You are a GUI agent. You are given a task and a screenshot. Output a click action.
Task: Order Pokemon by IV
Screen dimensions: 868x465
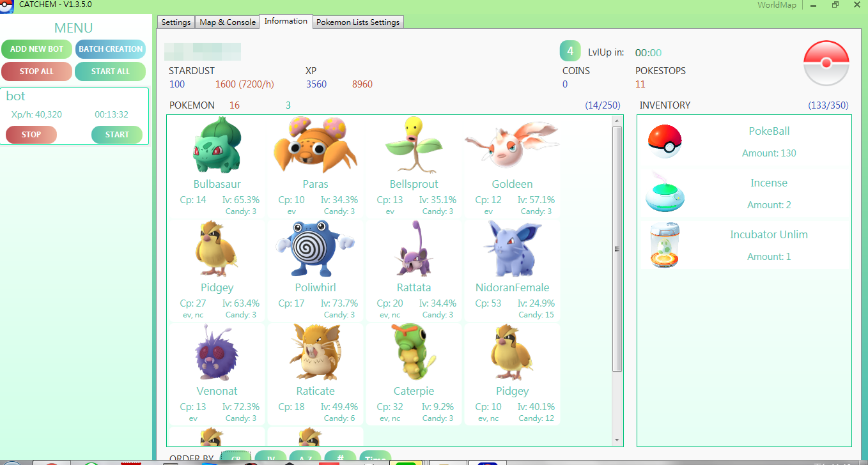(270, 458)
